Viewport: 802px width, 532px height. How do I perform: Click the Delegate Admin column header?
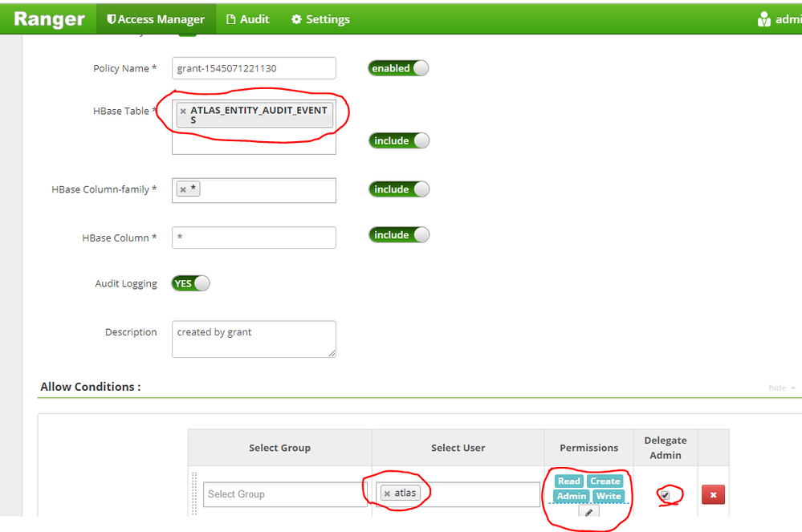(666, 448)
